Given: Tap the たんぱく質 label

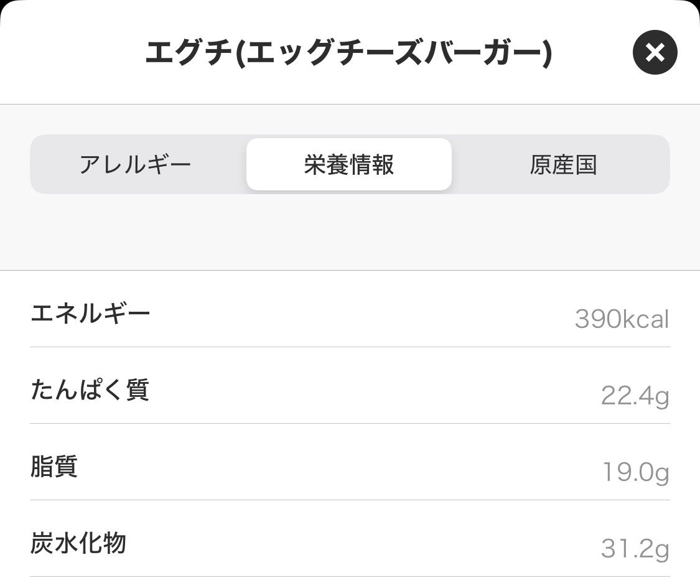Looking at the screenshot, I should [90, 390].
